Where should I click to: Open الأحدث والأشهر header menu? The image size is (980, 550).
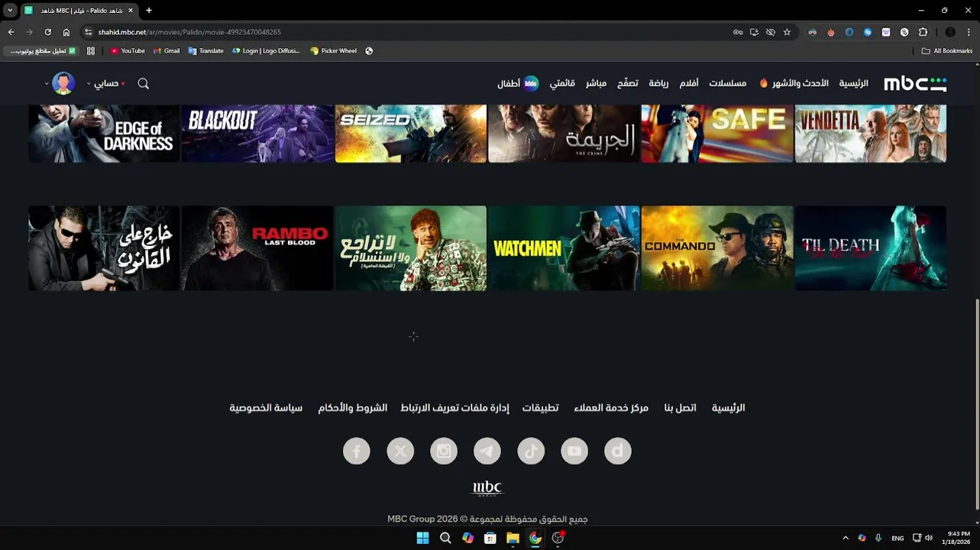click(794, 83)
